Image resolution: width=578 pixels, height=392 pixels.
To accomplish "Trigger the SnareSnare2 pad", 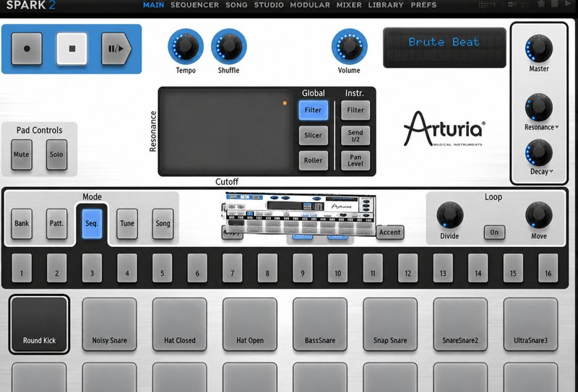I will [x=460, y=324].
